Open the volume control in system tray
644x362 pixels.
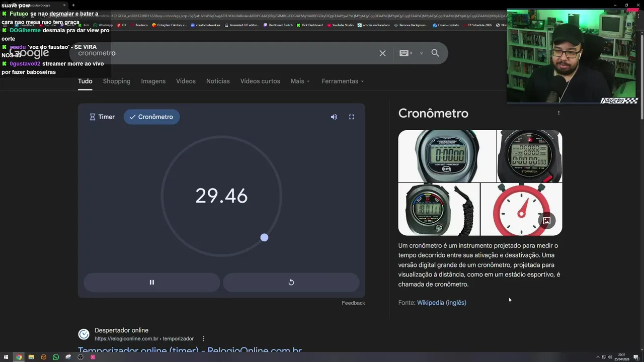coord(610,357)
